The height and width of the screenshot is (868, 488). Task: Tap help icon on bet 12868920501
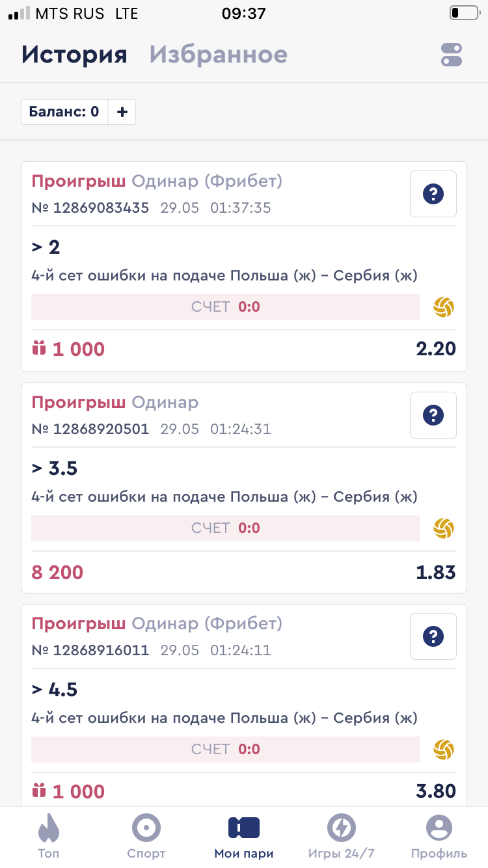[x=433, y=415]
